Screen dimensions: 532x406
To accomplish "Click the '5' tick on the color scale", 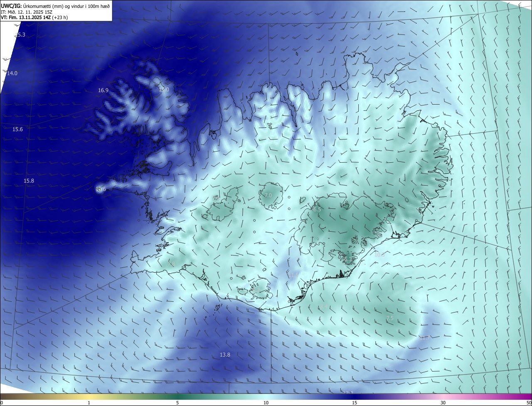I will [177, 403].
